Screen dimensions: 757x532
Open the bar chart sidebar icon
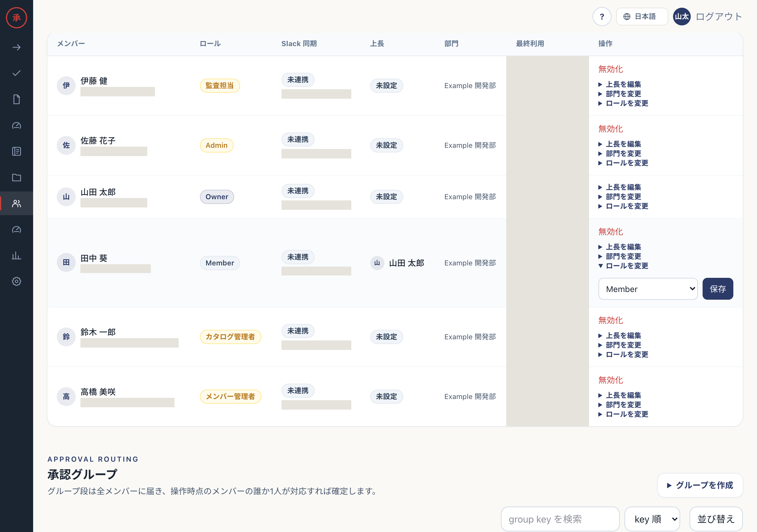click(x=17, y=255)
